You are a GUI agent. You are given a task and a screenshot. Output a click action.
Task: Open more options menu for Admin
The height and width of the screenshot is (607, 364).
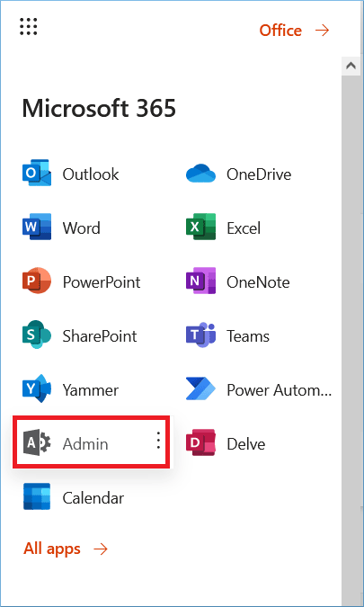tap(158, 441)
